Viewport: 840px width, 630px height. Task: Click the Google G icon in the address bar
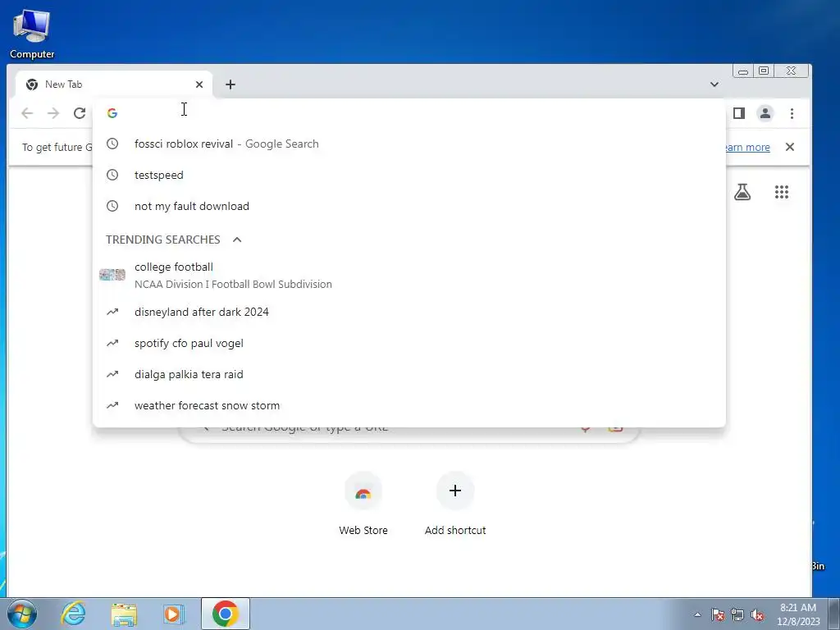[x=112, y=113]
